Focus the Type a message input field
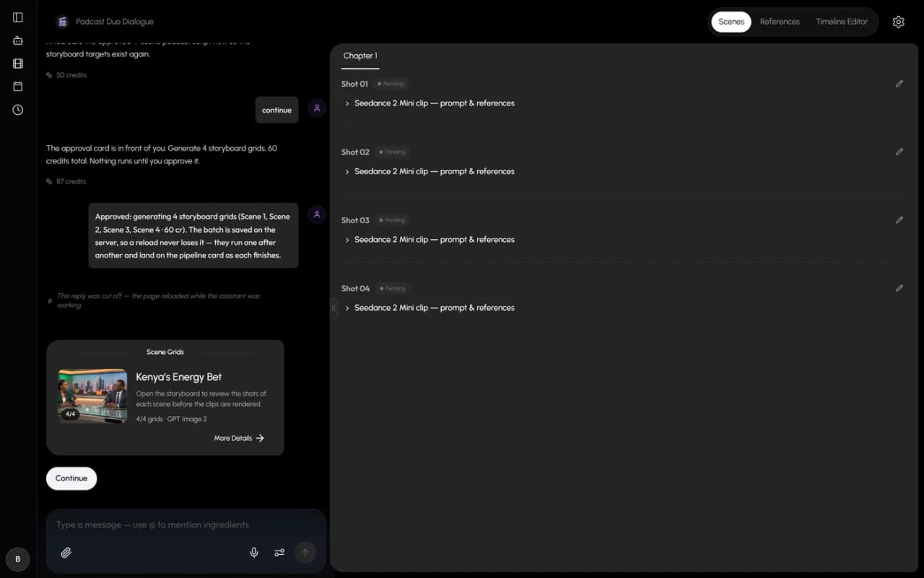This screenshot has height=578, width=924. pos(186,525)
